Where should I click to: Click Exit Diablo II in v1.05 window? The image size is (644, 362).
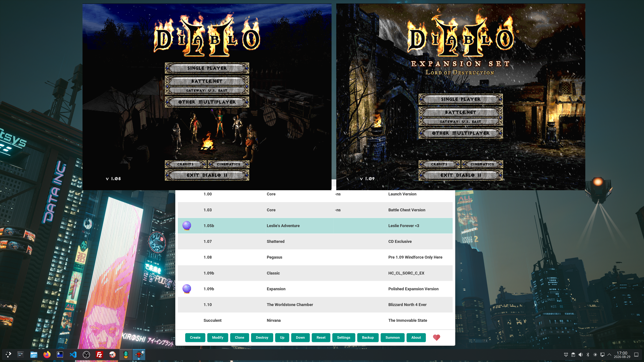[207, 175]
